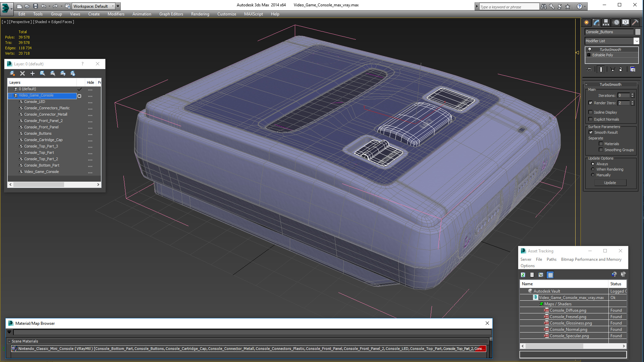Select Console_Diffuse.png in Asset Tracking
Image resolution: width=644 pixels, height=362 pixels.
568,310
